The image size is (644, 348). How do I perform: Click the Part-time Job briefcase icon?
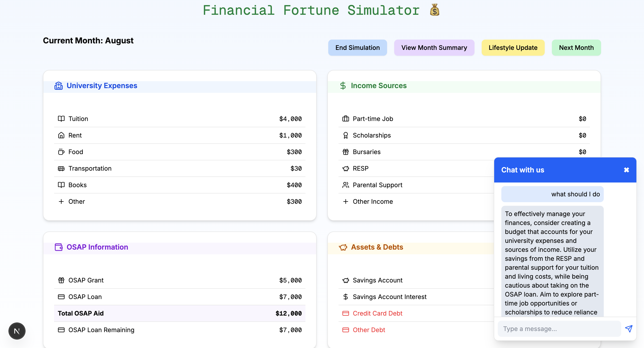345,119
